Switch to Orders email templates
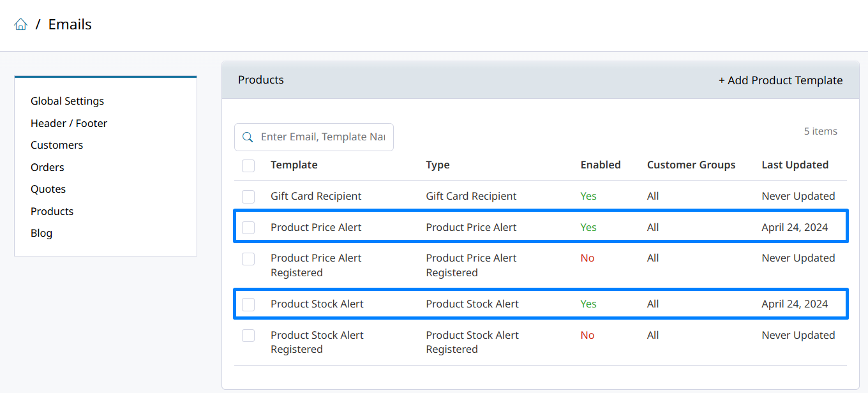This screenshot has height=393, width=868. pos(47,167)
